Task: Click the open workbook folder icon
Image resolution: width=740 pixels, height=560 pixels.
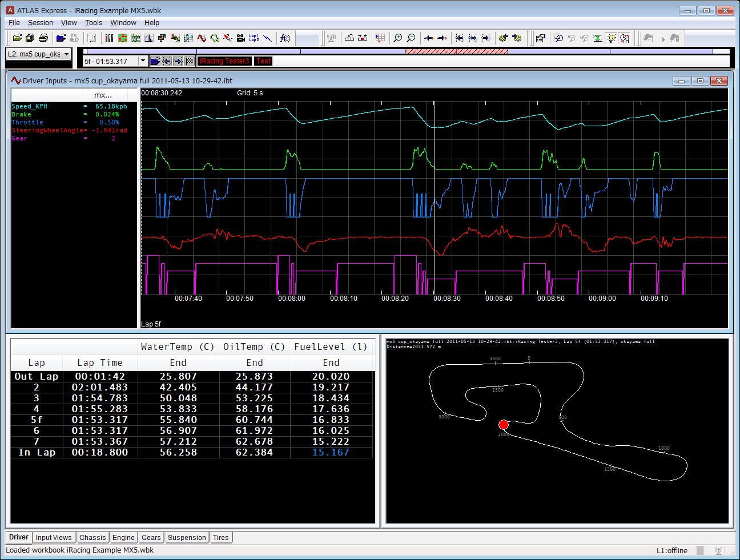Action: [17, 38]
